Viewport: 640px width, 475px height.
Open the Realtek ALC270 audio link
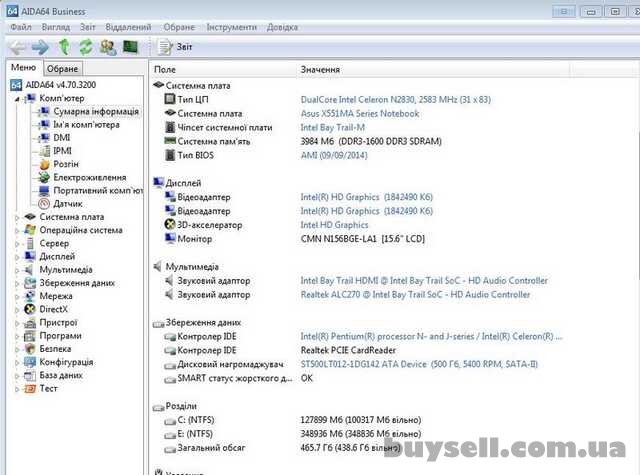coord(415,295)
